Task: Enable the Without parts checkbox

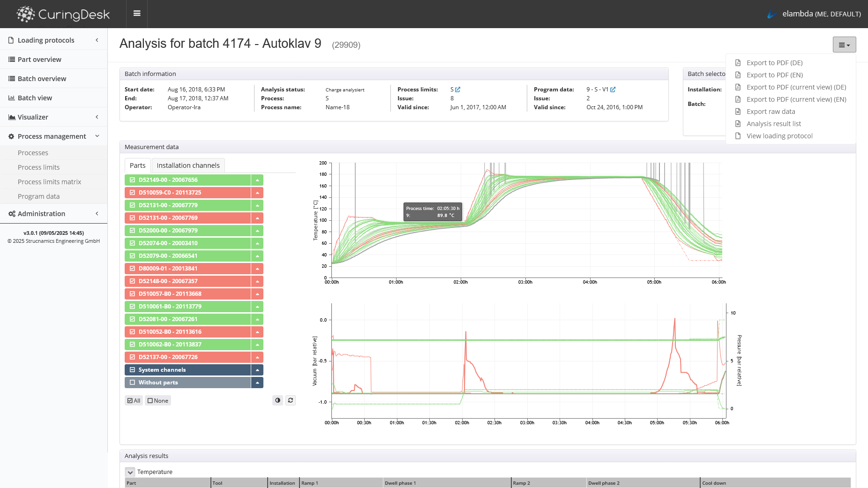Action: pos(133,383)
